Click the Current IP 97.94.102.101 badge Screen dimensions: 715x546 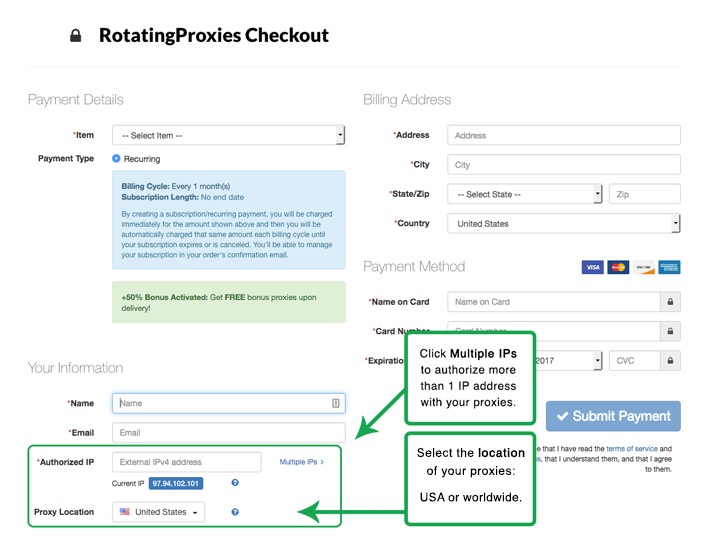(x=176, y=484)
